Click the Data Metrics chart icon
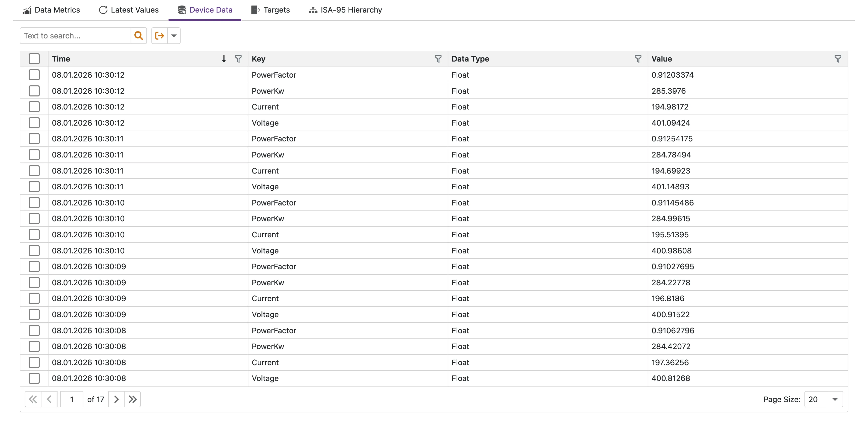868x435 pixels. point(27,10)
